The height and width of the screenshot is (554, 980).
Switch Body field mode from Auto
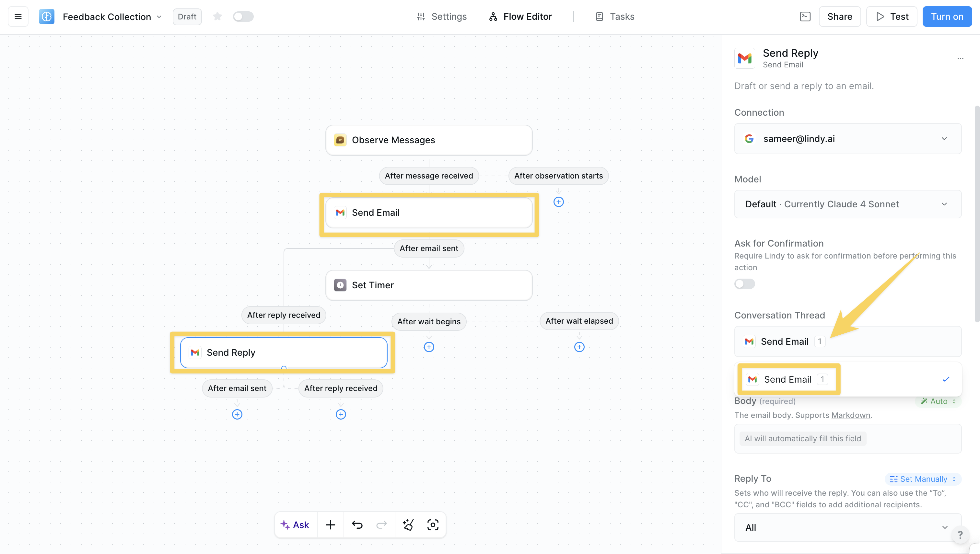[x=938, y=401]
